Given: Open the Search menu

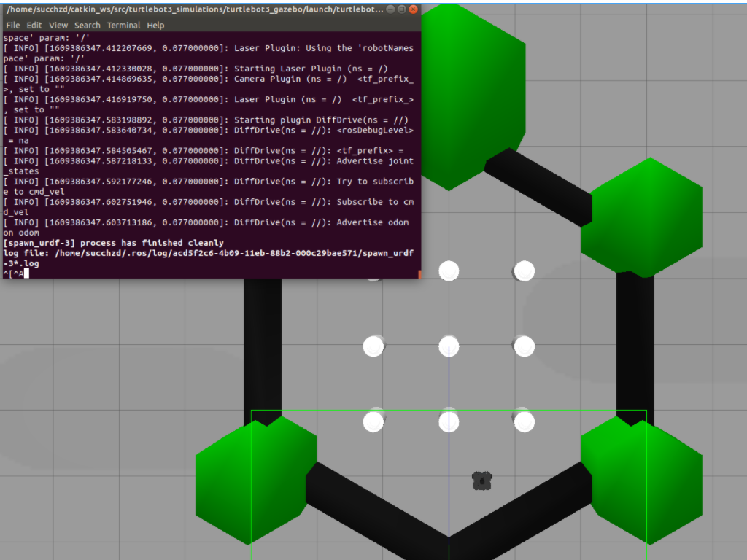Looking at the screenshot, I should coord(87,25).
